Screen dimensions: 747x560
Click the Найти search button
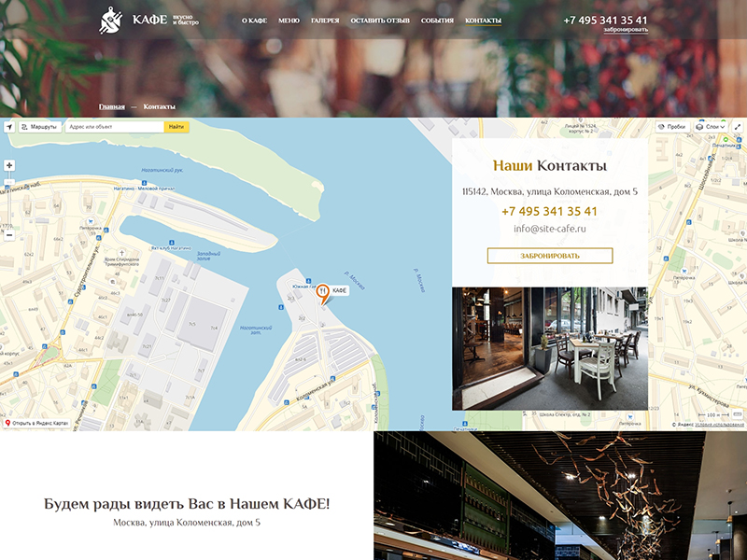176,127
